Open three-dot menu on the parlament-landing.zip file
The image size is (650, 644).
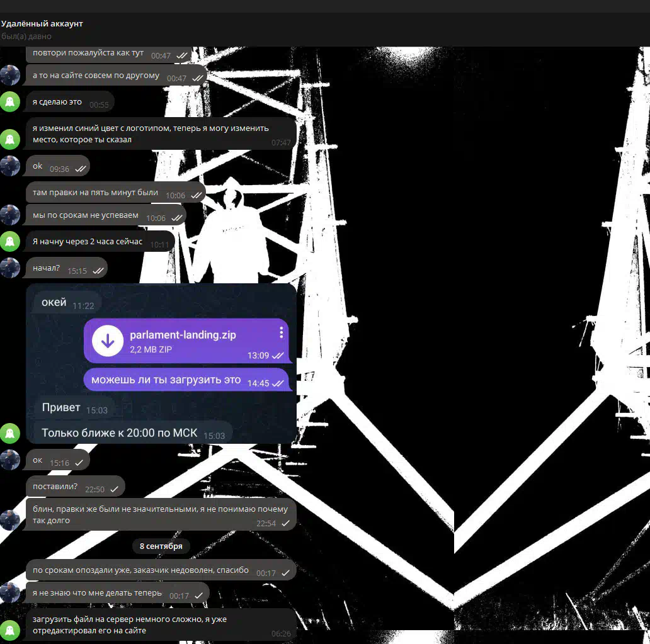(x=281, y=332)
